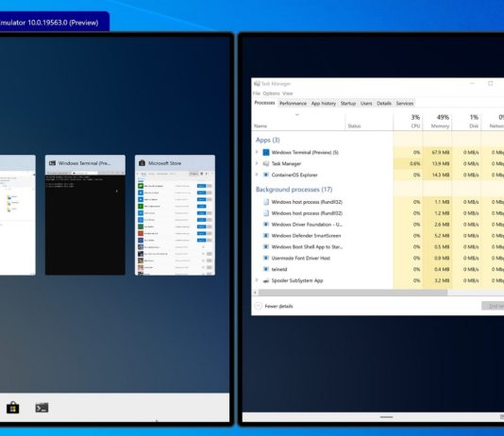Click Windows Driver Foundation row icon
Viewport: 504px width, 436px height.
[266, 225]
